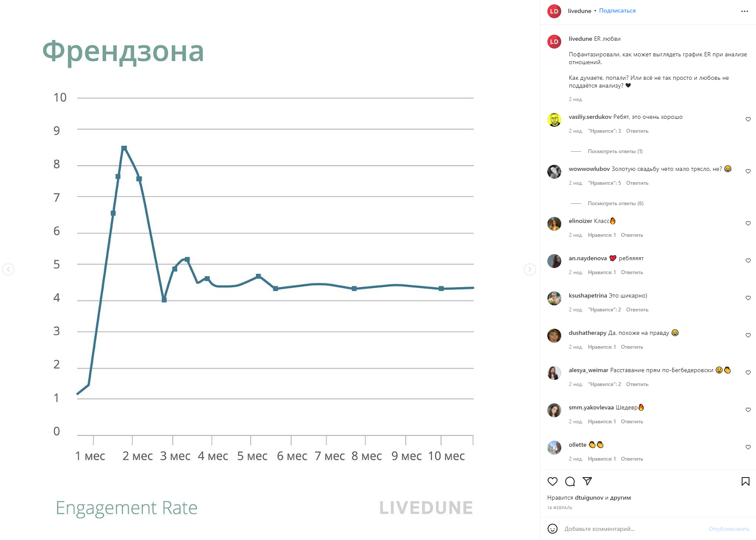Like wowwowlubov's comment
The height and width of the screenshot is (540, 756).
tap(748, 171)
